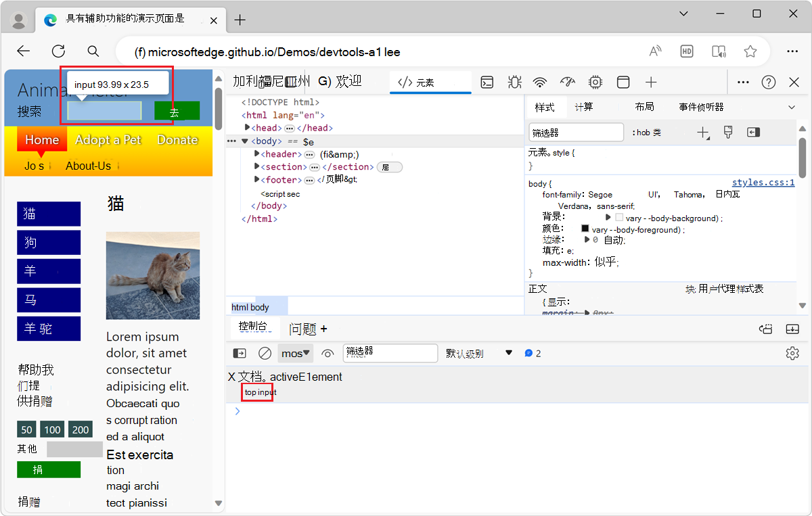Open the Performance gauge icon tool
812x516 pixels.
[x=568, y=83]
